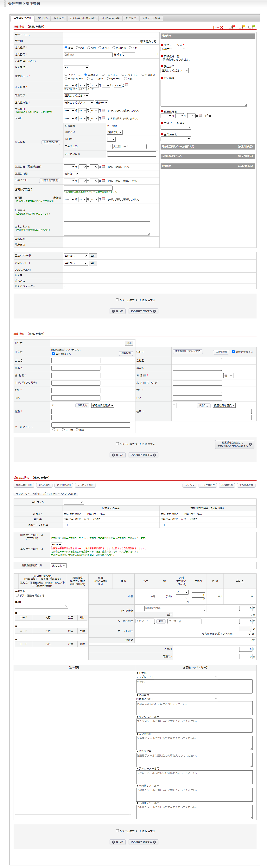267x868 pixels.
Task: Toggle 処理履歴 panel via 表示/非表示 link
Action: pyautogui.click(x=245, y=166)
